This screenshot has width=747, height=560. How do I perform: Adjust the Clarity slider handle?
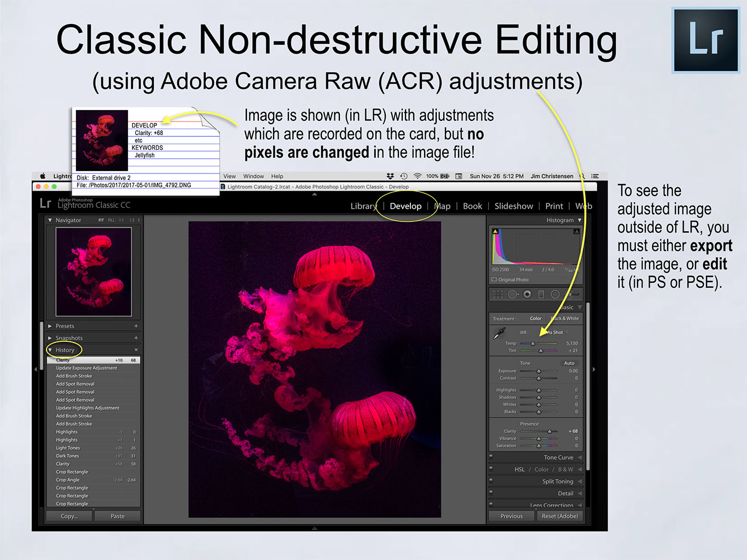[x=549, y=431]
